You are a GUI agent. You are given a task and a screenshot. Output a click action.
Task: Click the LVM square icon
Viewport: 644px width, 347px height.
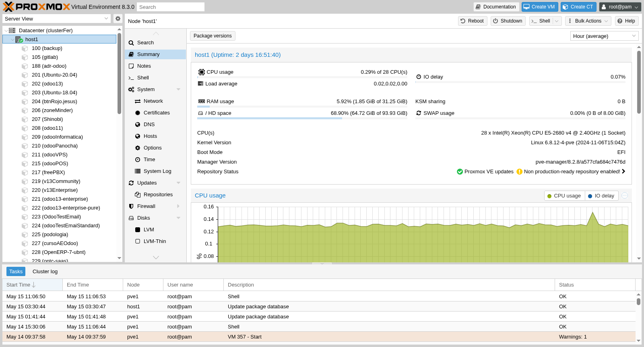(138, 230)
